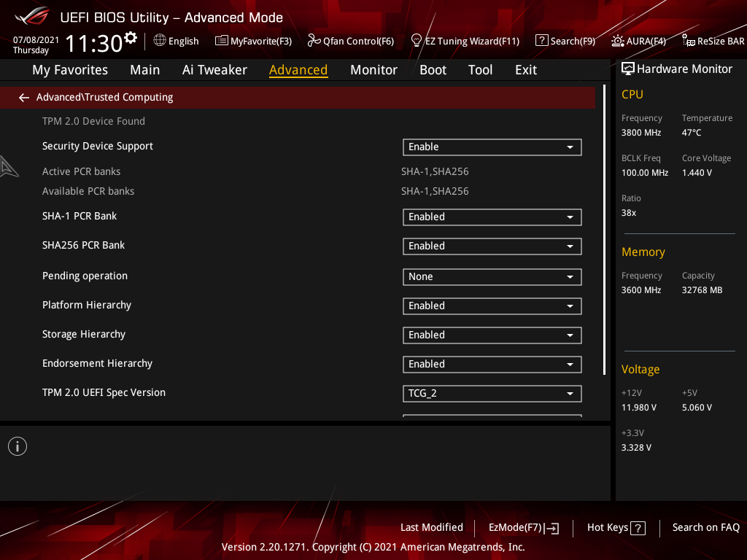
Task: Open MyFavorite(F3) text button
Action: click(x=261, y=41)
